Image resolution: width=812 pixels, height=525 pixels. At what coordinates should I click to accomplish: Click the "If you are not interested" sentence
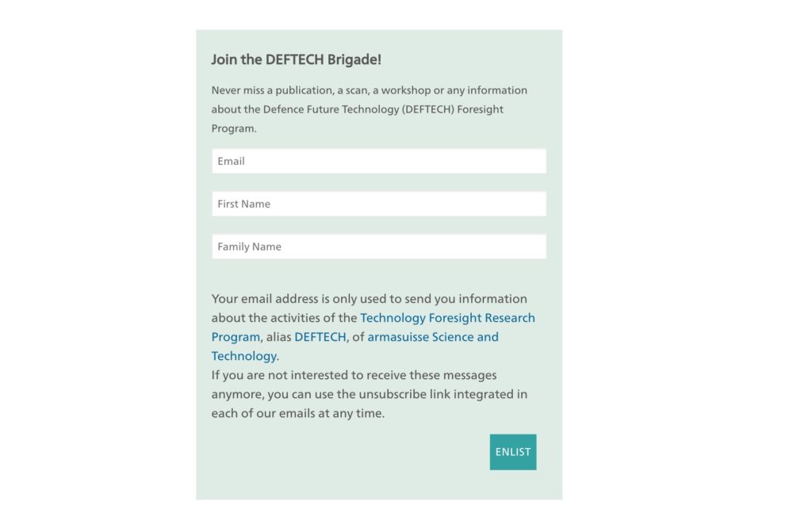pos(354,375)
